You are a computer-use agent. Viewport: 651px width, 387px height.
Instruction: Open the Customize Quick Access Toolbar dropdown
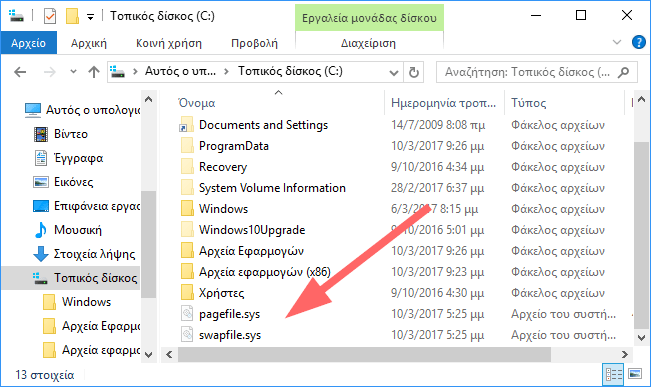(90, 17)
